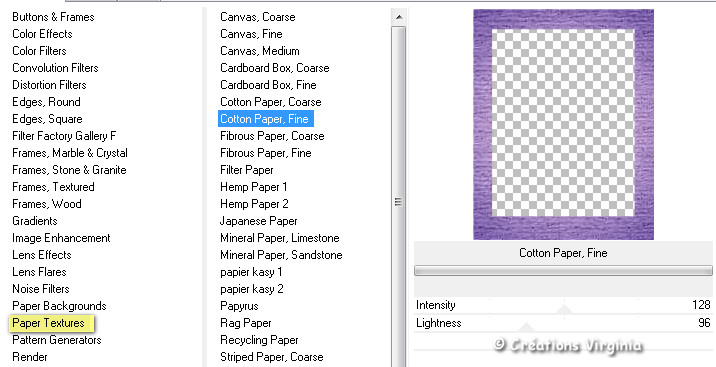Select Fibrous Paper, Fine filter
This screenshot has height=367, width=716.
265,153
